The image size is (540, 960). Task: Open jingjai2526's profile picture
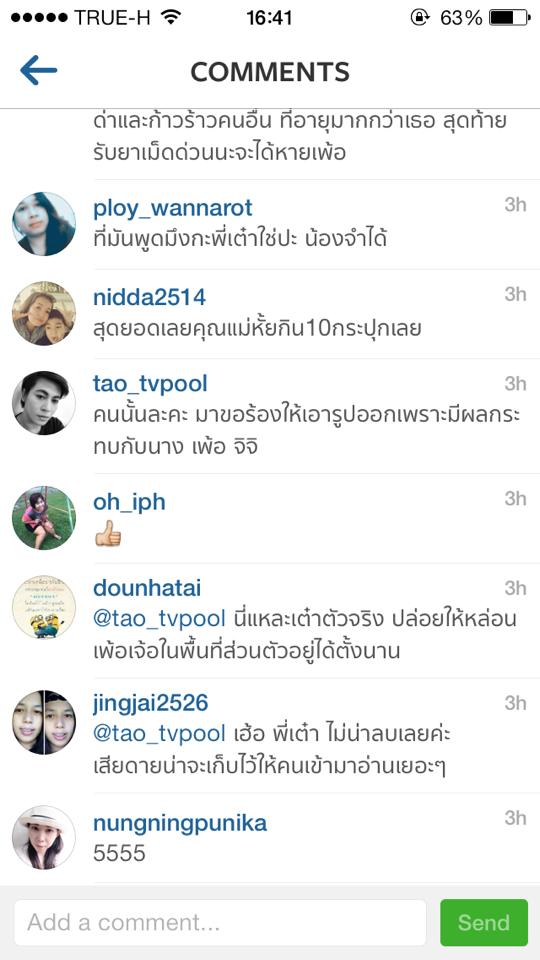[44, 722]
